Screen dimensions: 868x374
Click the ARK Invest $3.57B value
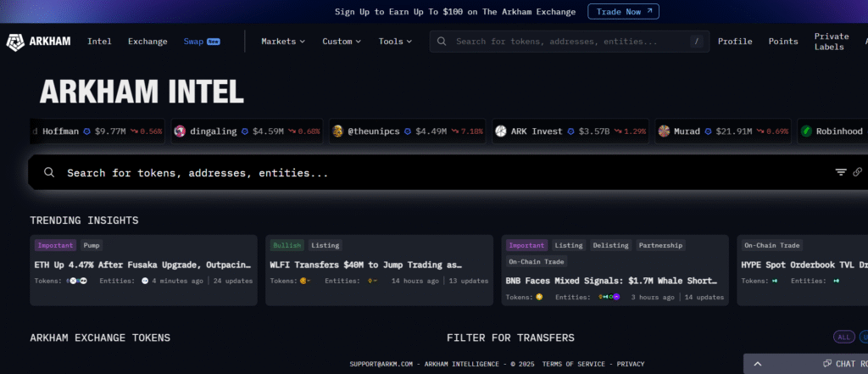(594, 131)
